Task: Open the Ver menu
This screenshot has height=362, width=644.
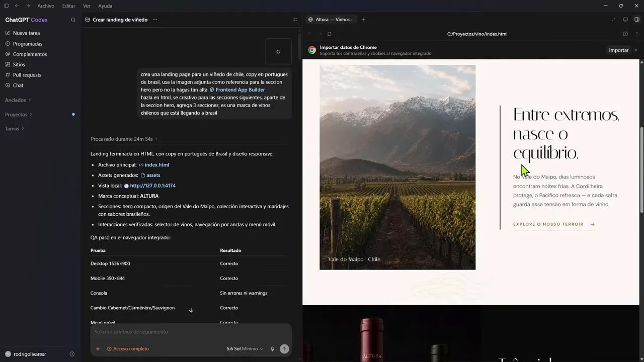Action: pos(87,6)
